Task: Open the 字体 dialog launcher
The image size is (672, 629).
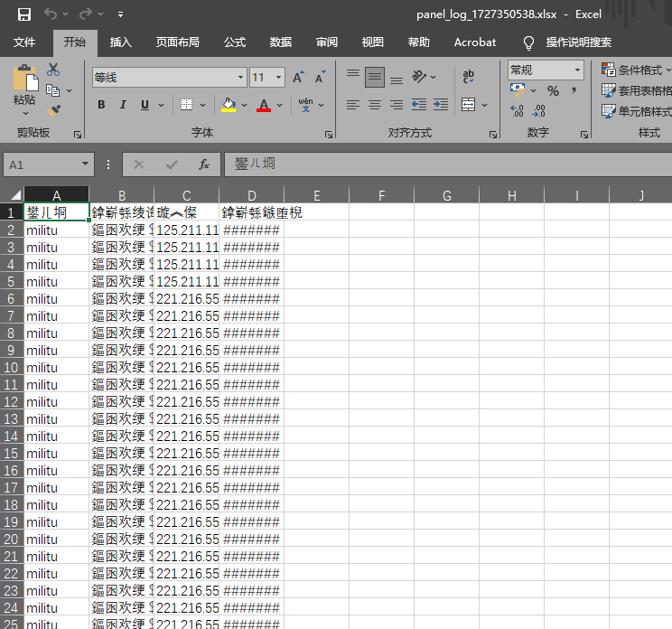Action: point(329,135)
